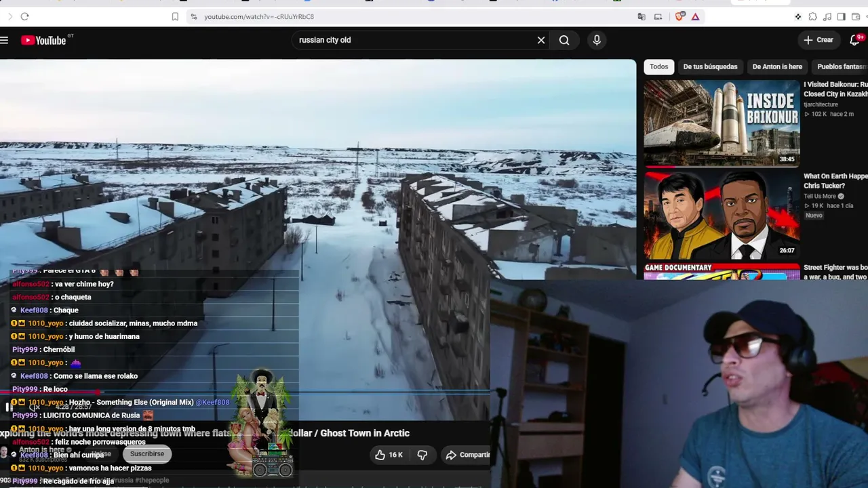This screenshot has height=488, width=868.
Task: Click the 'vamonos ha hacer pizzas' chat message
Action: point(81,468)
